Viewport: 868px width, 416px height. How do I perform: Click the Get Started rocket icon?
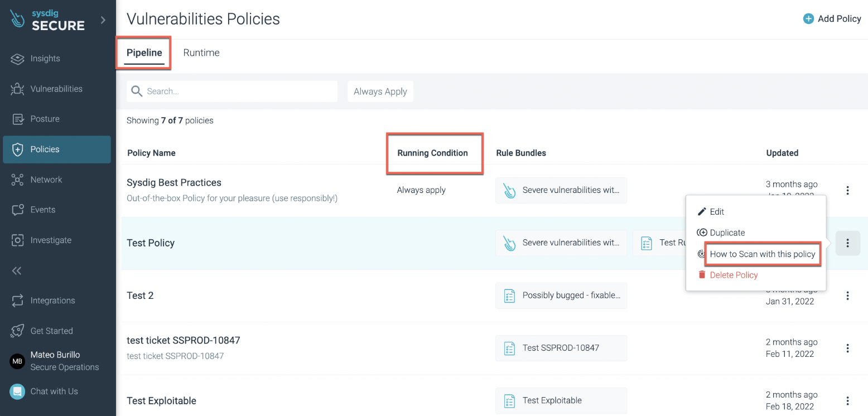coord(18,331)
